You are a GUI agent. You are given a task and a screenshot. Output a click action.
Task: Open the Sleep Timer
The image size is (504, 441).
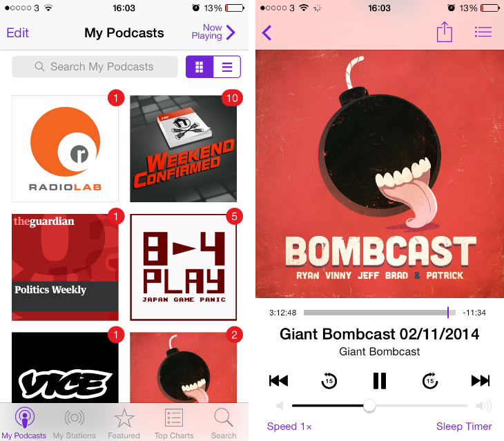click(464, 427)
